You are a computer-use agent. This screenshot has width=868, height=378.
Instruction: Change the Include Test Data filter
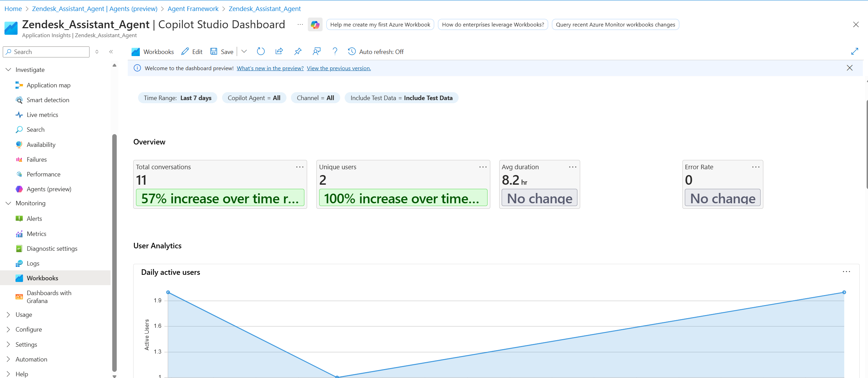click(401, 98)
